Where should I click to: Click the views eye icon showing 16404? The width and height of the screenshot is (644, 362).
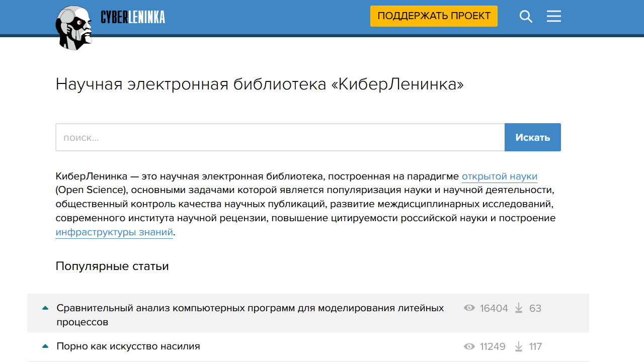click(x=469, y=308)
